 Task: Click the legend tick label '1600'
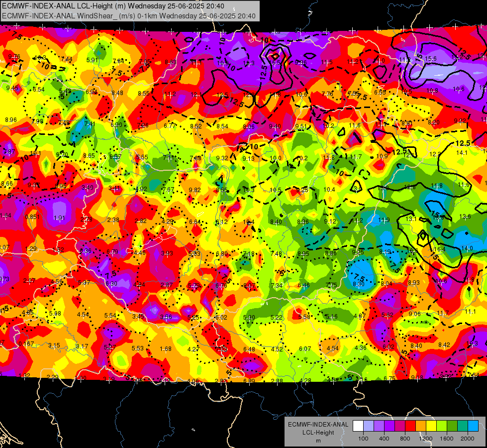(447, 439)
